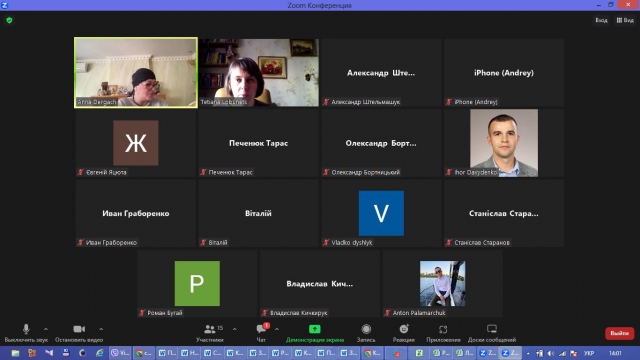This screenshot has width=640, height=360.
Task: Start recording with Запись button
Action: coord(366,333)
